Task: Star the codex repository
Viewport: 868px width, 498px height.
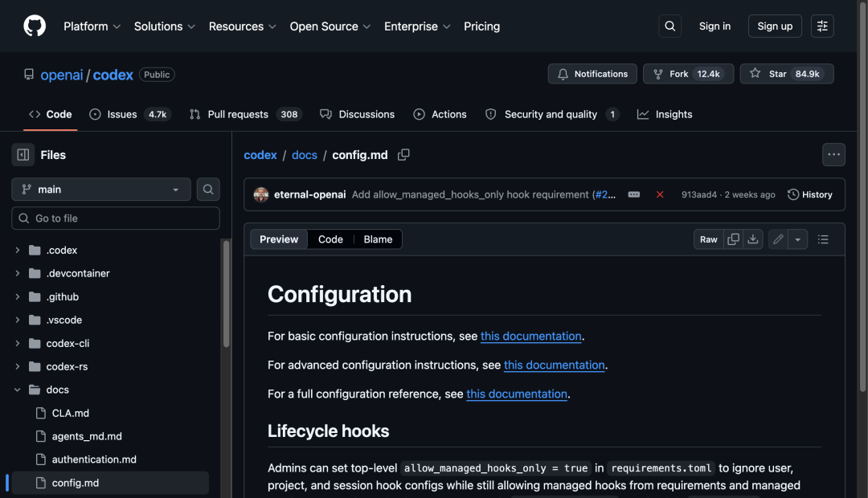Action: click(787, 74)
